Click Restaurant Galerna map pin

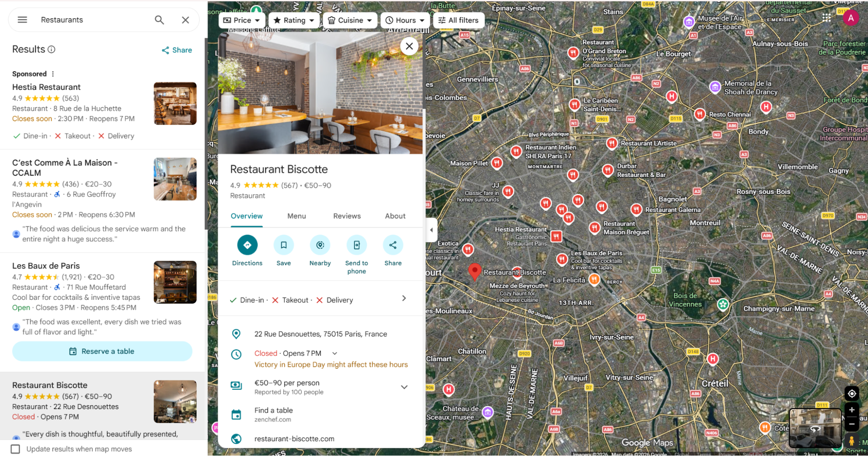pyautogui.click(x=636, y=210)
